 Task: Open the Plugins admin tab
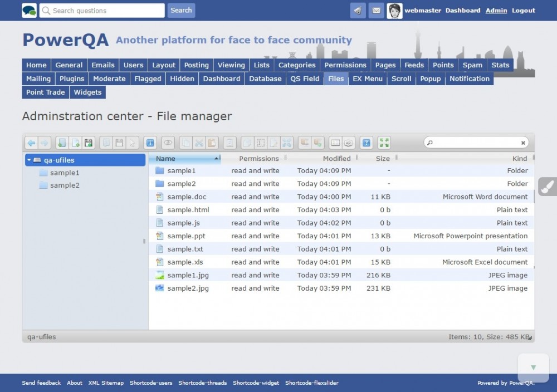(x=72, y=79)
